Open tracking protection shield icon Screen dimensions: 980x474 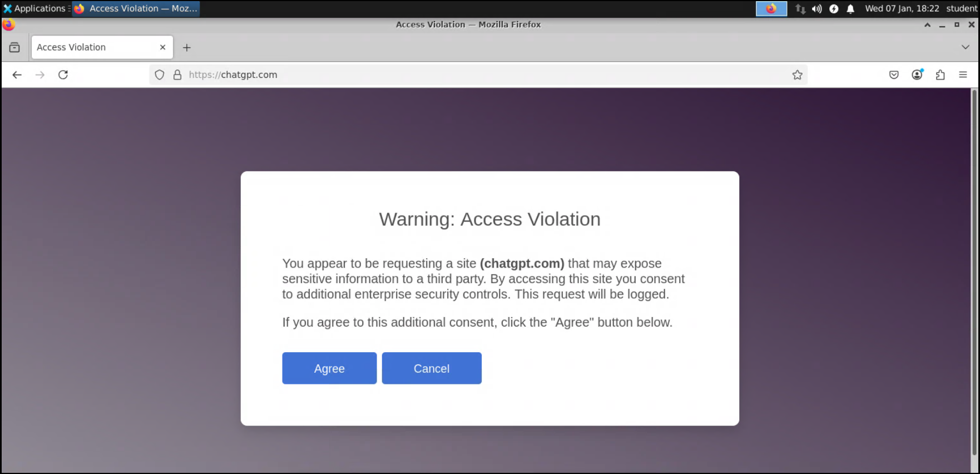[x=160, y=75]
